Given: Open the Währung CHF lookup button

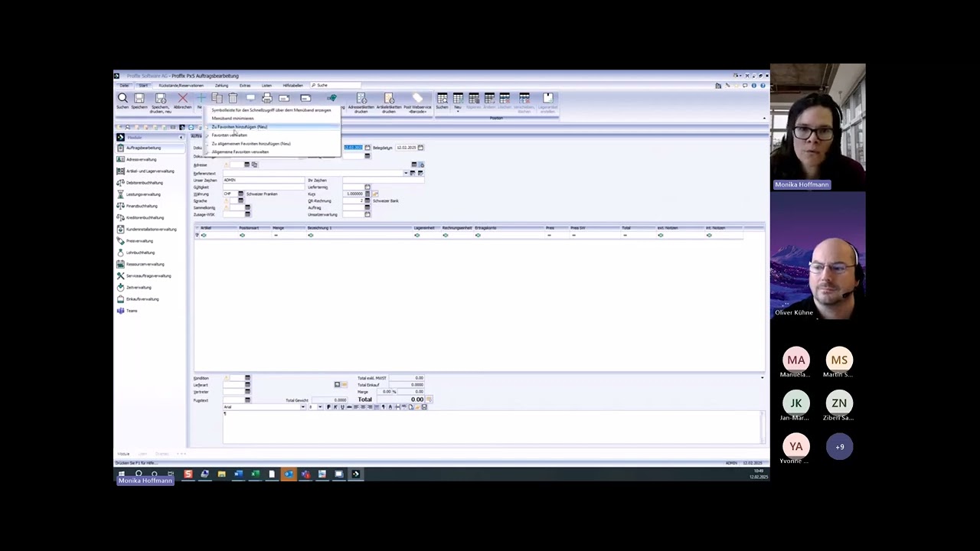Looking at the screenshot, I should point(241,194).
